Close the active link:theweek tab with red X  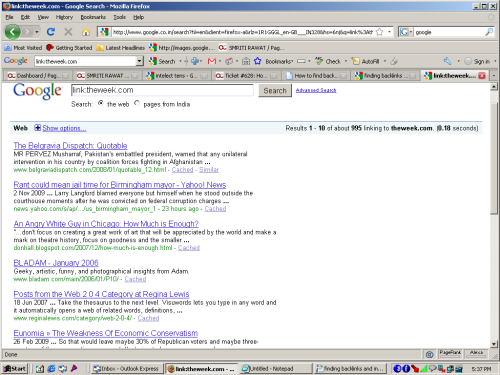pyautogui.click(x=482, y=76)
